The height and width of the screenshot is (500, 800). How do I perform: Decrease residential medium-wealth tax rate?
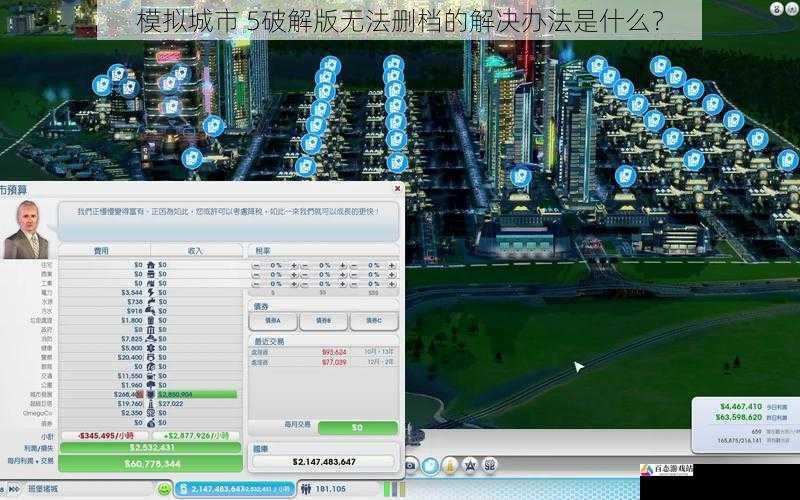(305, 266)
